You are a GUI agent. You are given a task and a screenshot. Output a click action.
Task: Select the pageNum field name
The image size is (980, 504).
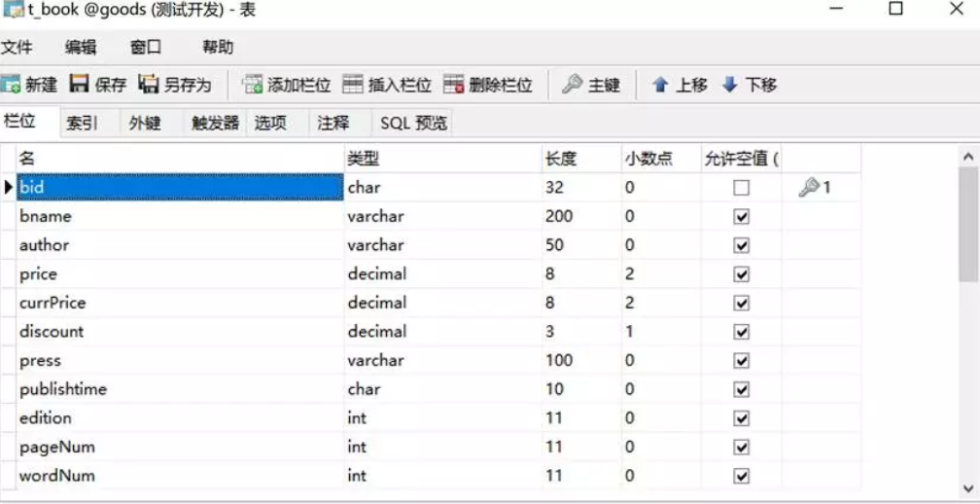pos(180,448)
